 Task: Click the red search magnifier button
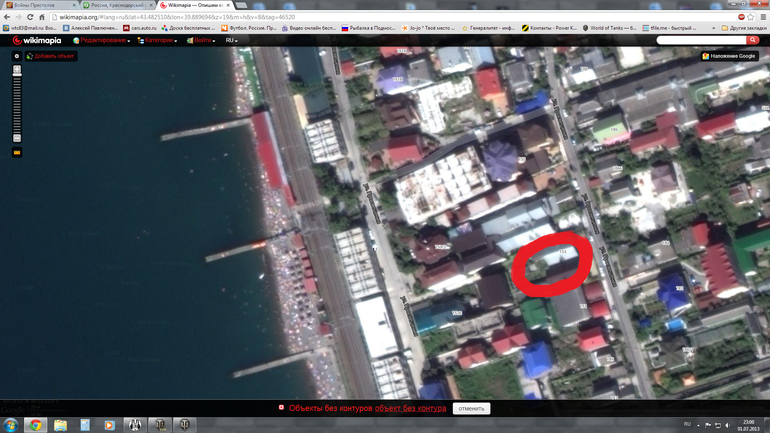point(753,41)
